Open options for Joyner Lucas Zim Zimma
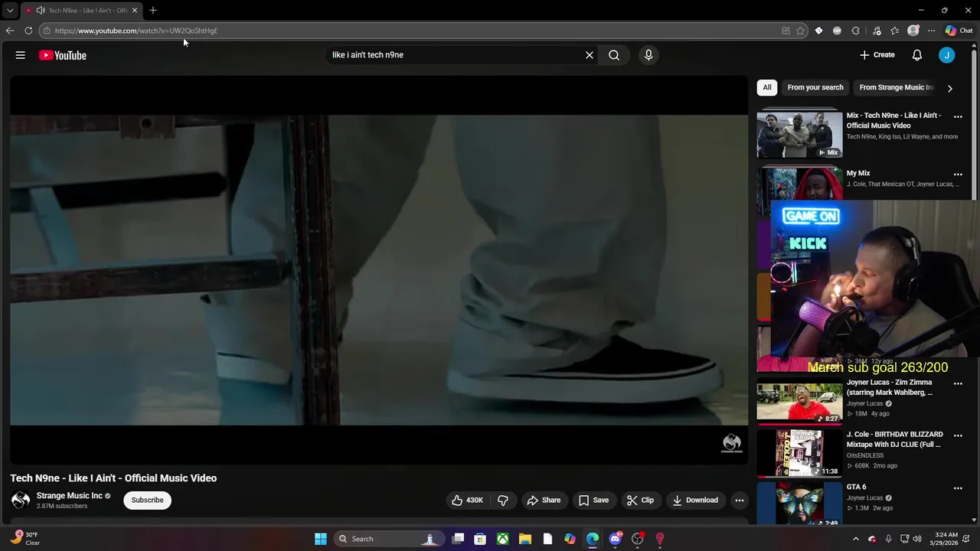This screenshot has width=980, height=551. 958,383
